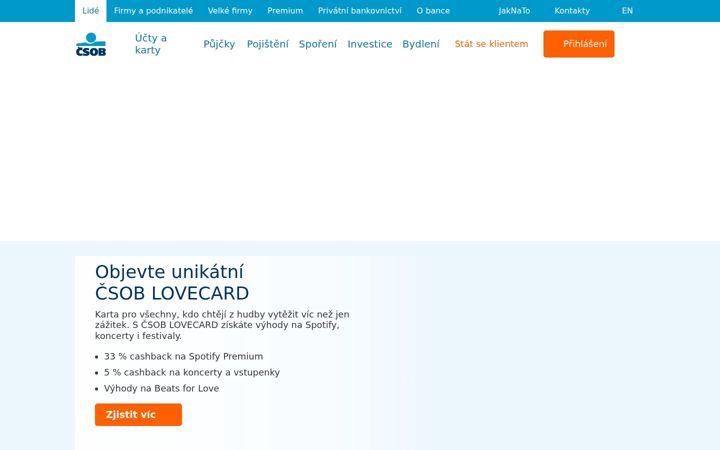Click paragraph starting 'Karta pro všechny'

pos(222,325)
